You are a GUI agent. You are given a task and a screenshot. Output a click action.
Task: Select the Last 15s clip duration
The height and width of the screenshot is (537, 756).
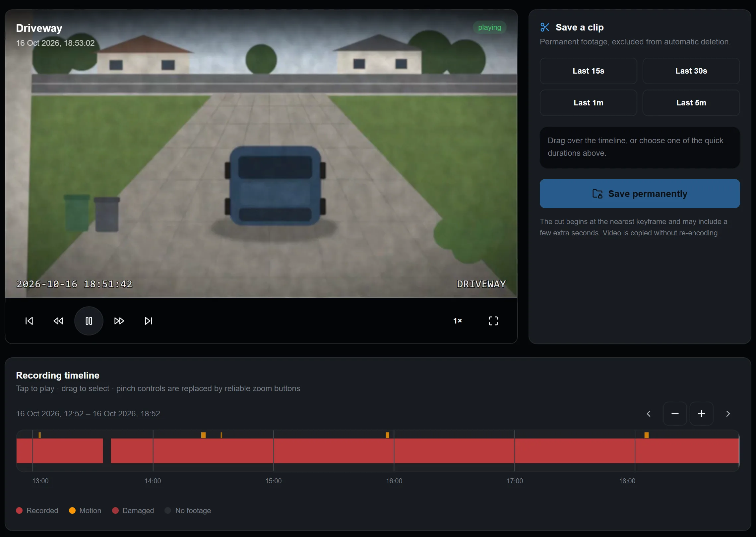pyautogui.click(x=588, y=71)
